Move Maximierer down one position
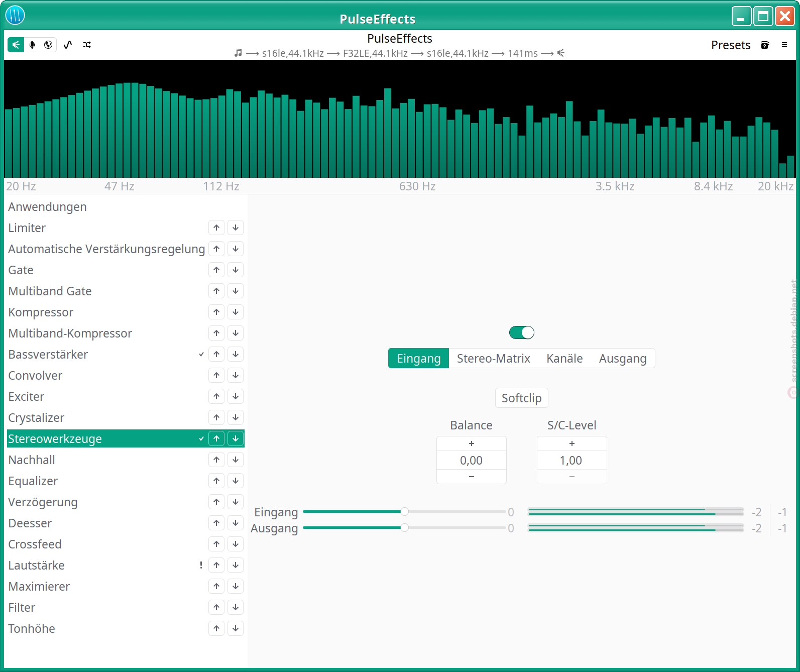 point(236,586)
